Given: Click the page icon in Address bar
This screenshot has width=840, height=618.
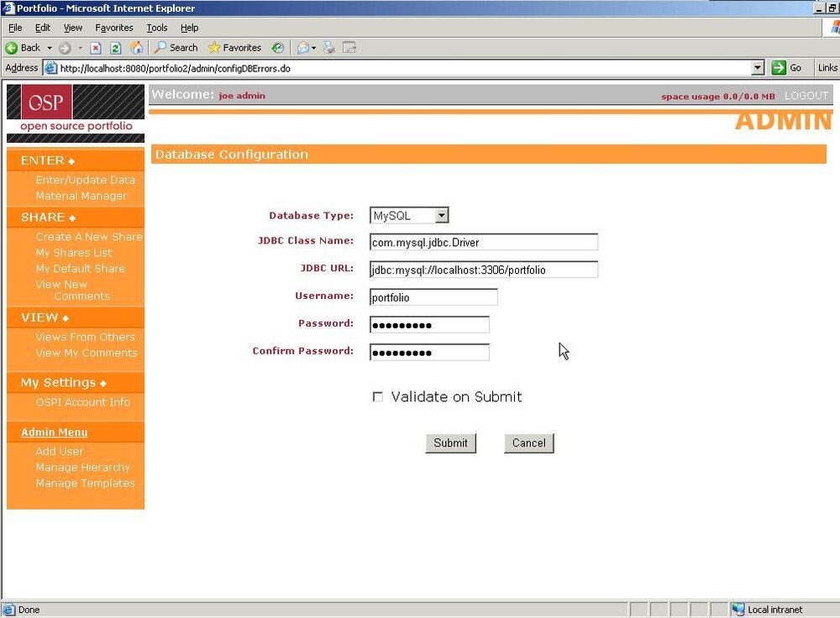Looking at the screenshot, I should click(x=50, y=68).
